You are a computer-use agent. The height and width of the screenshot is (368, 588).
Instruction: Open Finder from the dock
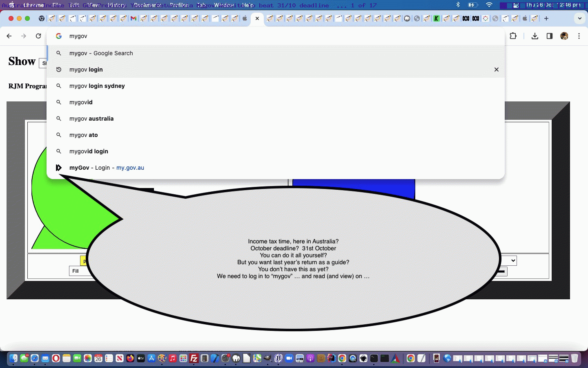coord(13,358)
